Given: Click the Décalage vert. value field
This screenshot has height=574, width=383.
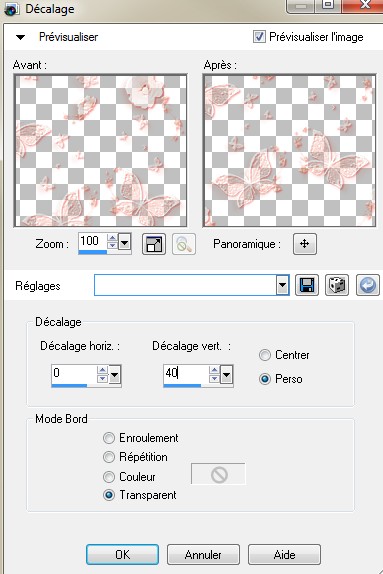Looking at the screenshot, I should point(186,373).
